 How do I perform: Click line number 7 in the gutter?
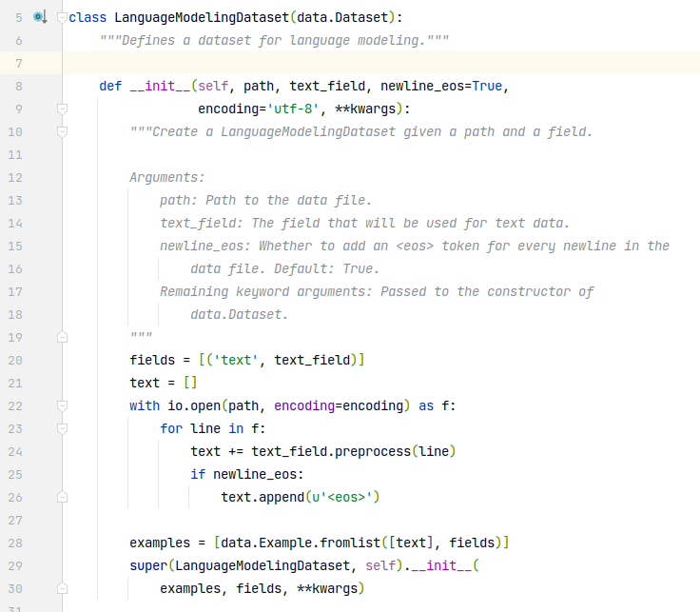[18, 64]
